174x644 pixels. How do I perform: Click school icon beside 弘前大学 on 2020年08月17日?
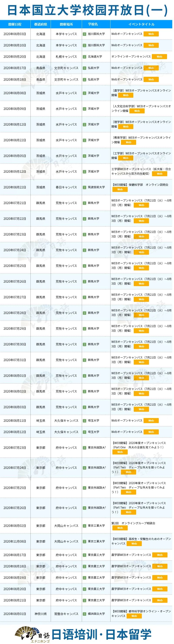point(85,68)
